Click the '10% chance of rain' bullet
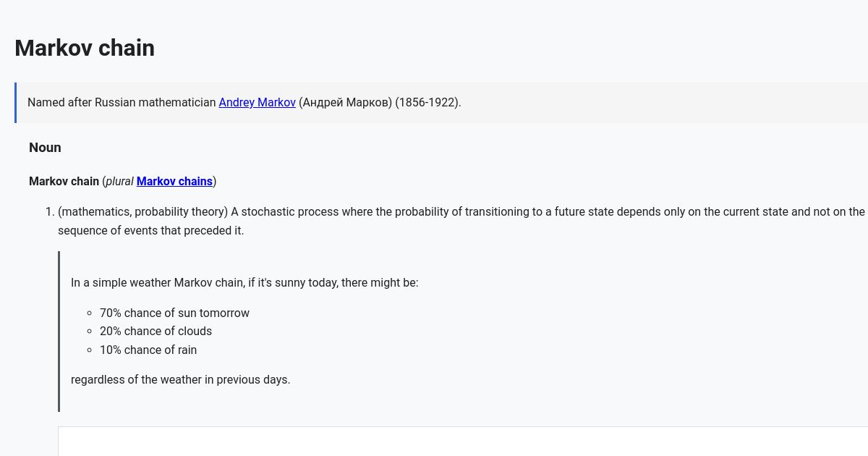This screenshot has width=868, height=456. 148,350
